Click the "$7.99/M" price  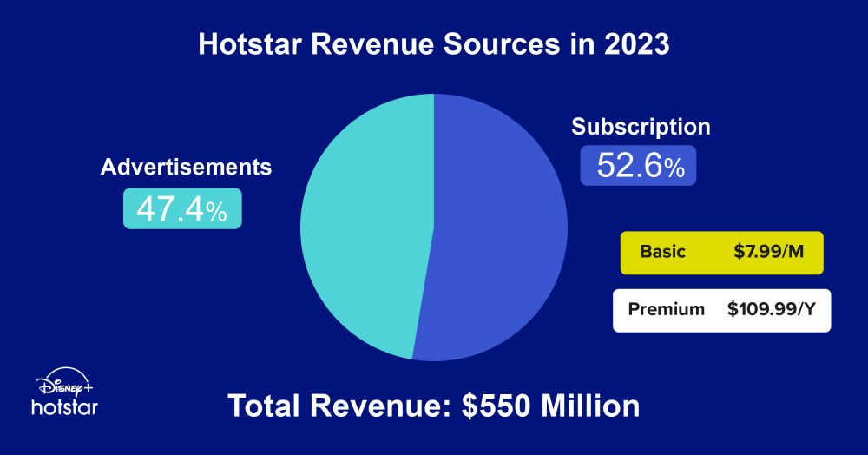(x=768, y=251)
